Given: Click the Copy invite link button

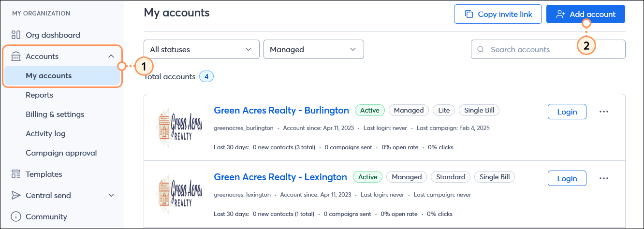Looking at the screenshot, I should (498, 14).
